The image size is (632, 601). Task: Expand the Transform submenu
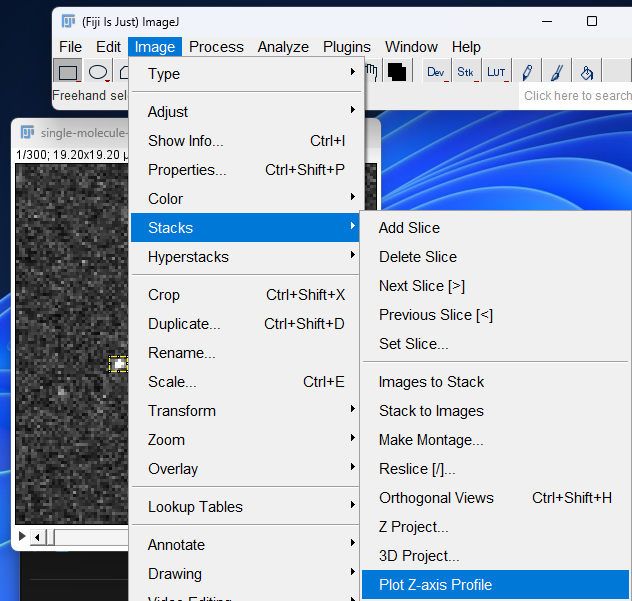coord(245,410)
